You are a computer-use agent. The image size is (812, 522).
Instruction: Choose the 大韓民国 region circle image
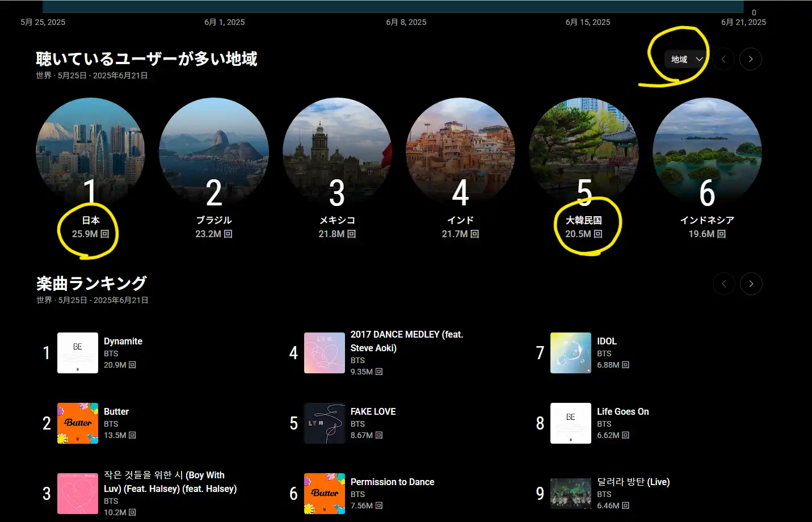click(583, 151)
